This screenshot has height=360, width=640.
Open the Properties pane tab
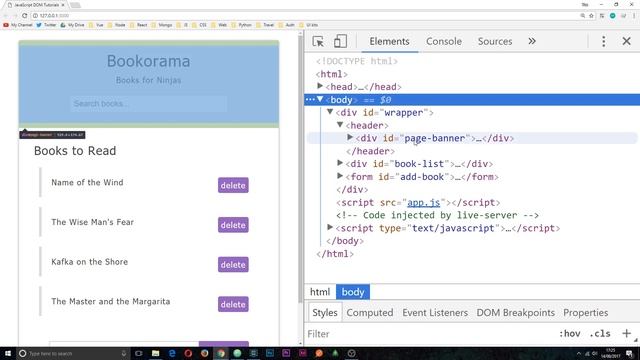click(x=586, y=313)
